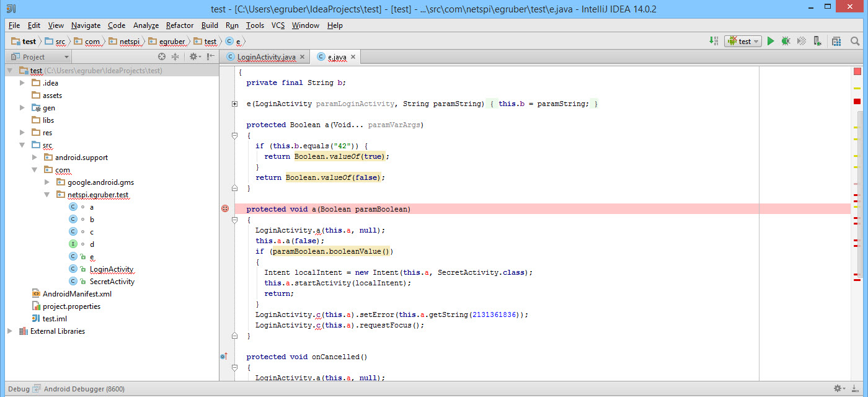Click the Make Project build icon
Image resolution: width=868 pixels, height=397 pixels.
714,41
